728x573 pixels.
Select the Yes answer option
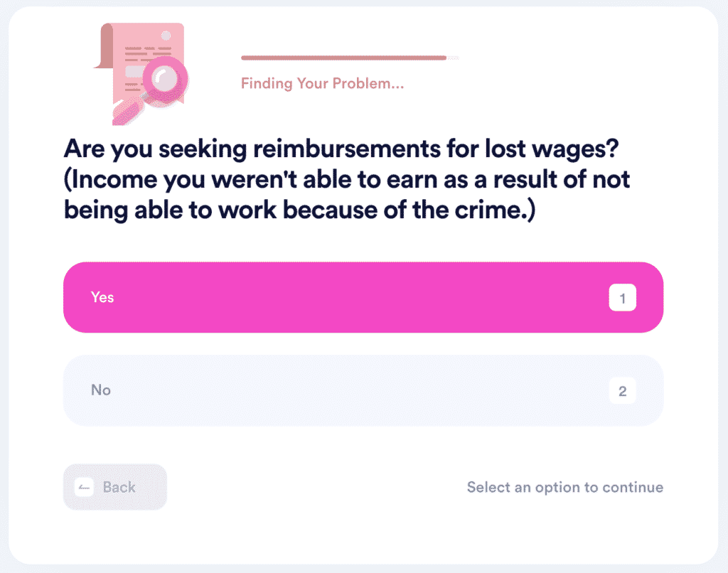coord(363,297)
